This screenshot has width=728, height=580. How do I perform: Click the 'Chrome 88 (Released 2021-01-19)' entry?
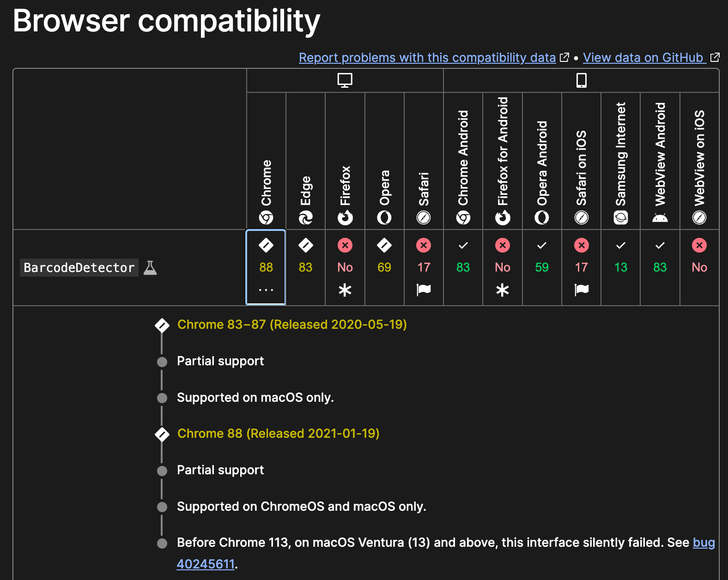pyautogui.click(x=279, y=434)
